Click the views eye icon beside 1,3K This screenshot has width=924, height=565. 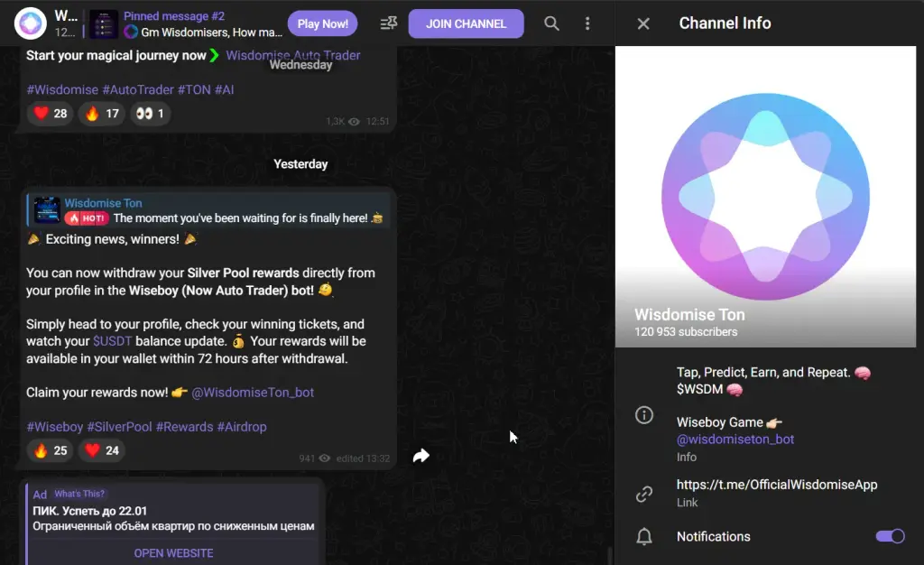[354, 121]
